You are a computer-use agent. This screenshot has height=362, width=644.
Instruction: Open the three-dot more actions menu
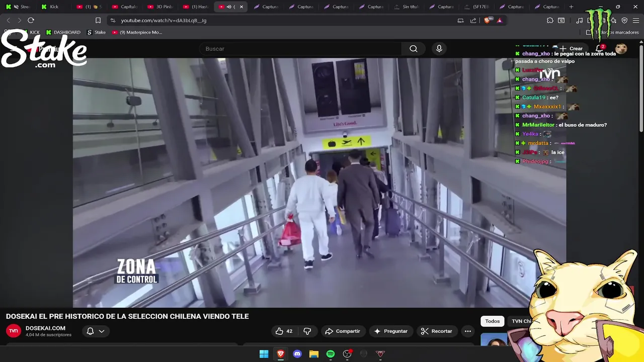pos(468,331)
